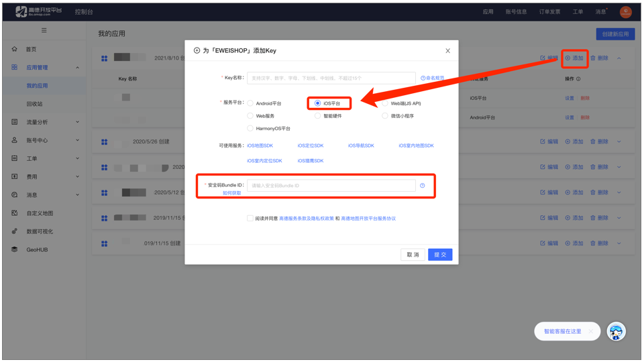
Task: Click 设置 in the Android平台 key row
Action: point(570,117)
